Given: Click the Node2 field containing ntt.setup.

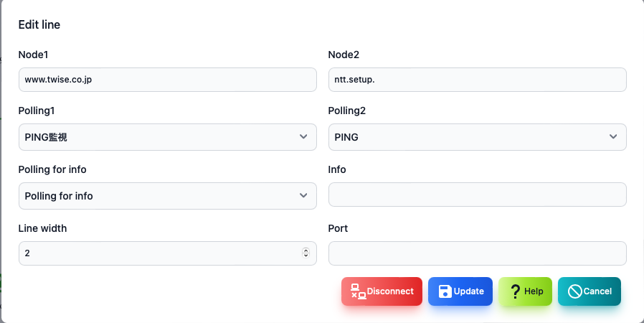Looking at the screenshot, I should tap(477, 80).
